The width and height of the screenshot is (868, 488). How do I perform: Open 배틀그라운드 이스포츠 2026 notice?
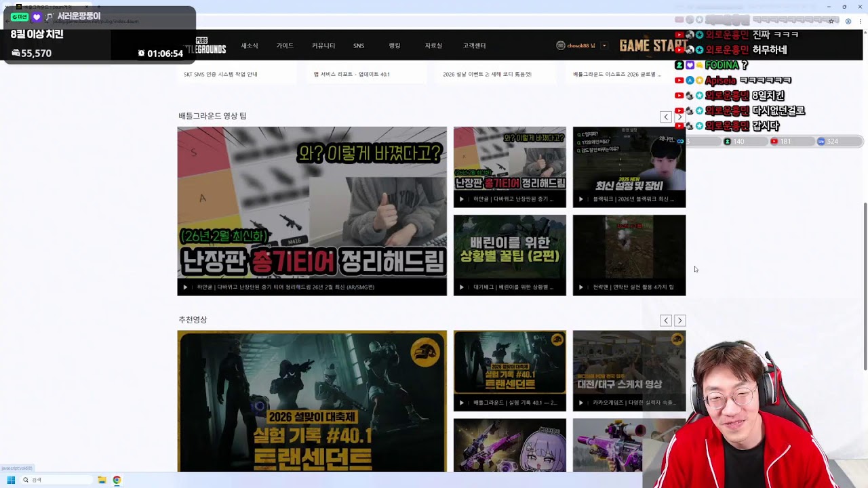(x=616, y=74)
